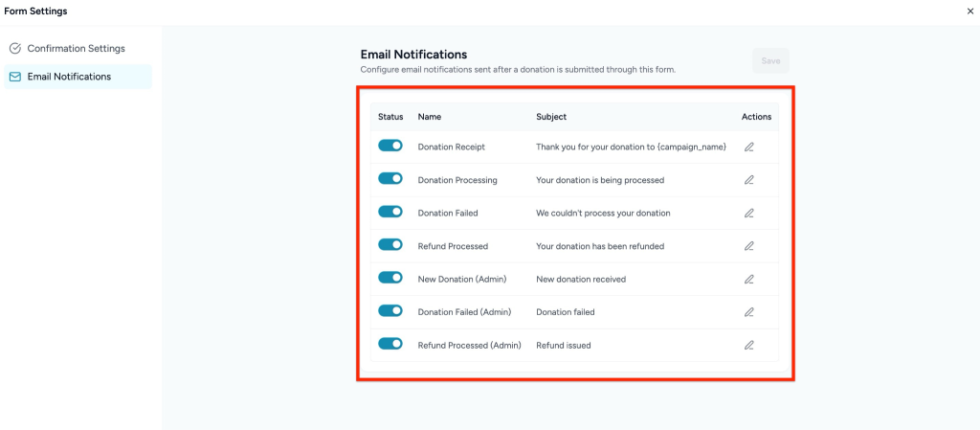Click the Status column header
The image size is (980, 430).
pyautogui.click(x=390, y=117)
